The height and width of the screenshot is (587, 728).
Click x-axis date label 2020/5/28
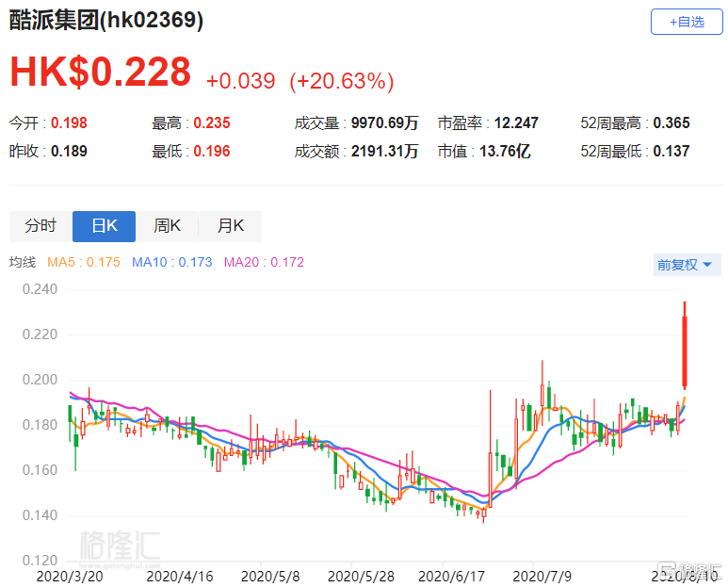(x=361, y=577)
